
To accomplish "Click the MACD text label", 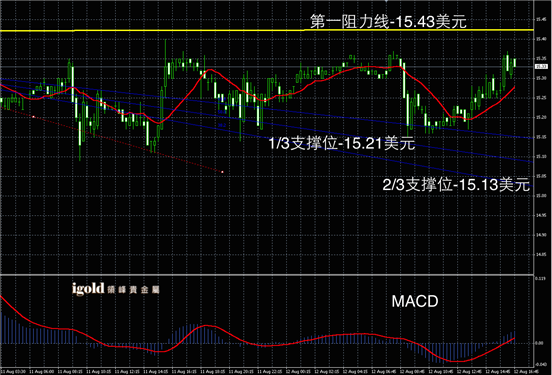I will (415, 301).
